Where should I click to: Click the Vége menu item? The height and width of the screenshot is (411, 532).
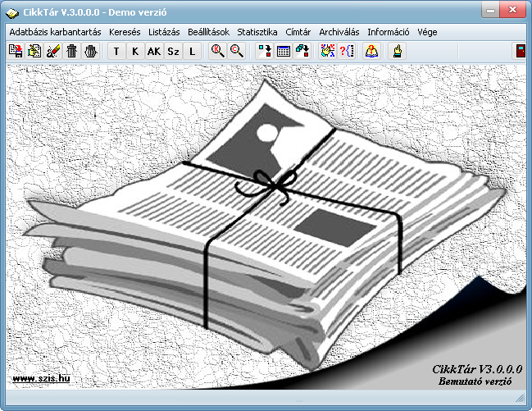[x=427, y=32]
